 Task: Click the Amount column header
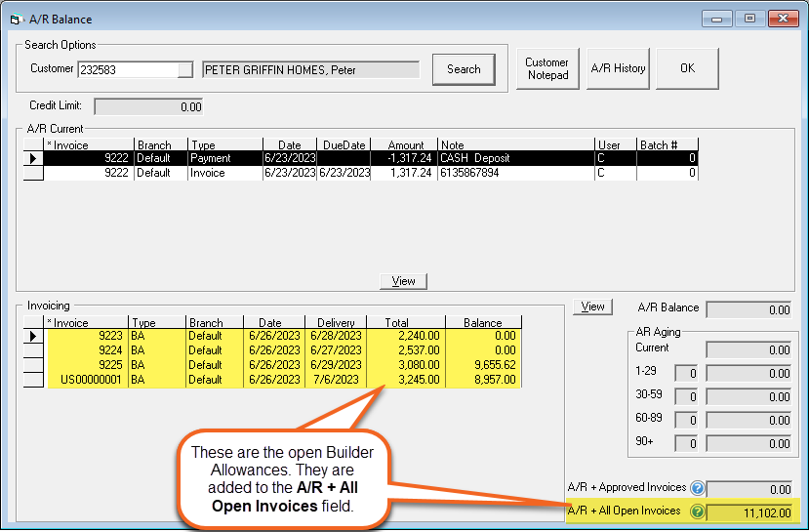[404, 144]
